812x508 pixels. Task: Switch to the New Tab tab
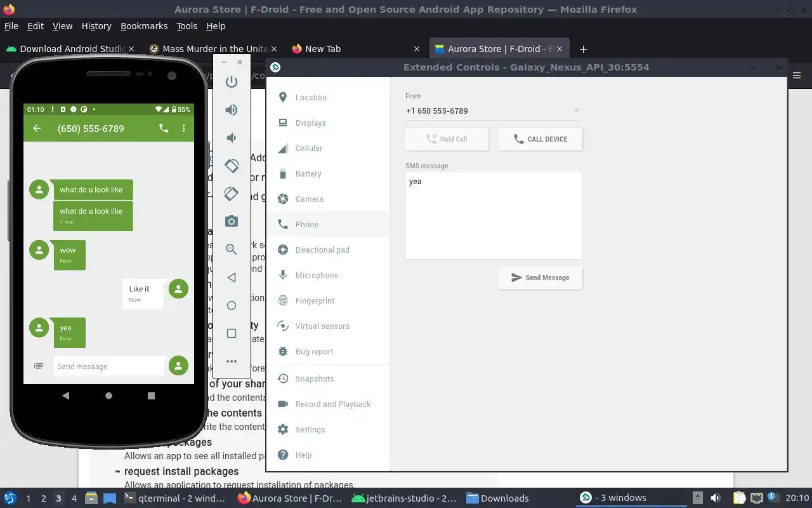coord(355,49)
